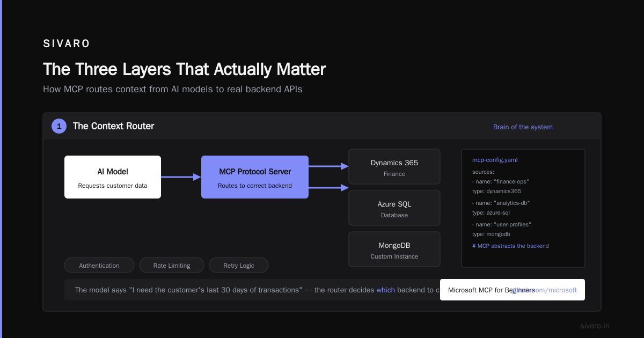Image resolution: width=644 pixels, height=338 pixels.
Task: Click the highlighted word "which"
Action: 386,290
